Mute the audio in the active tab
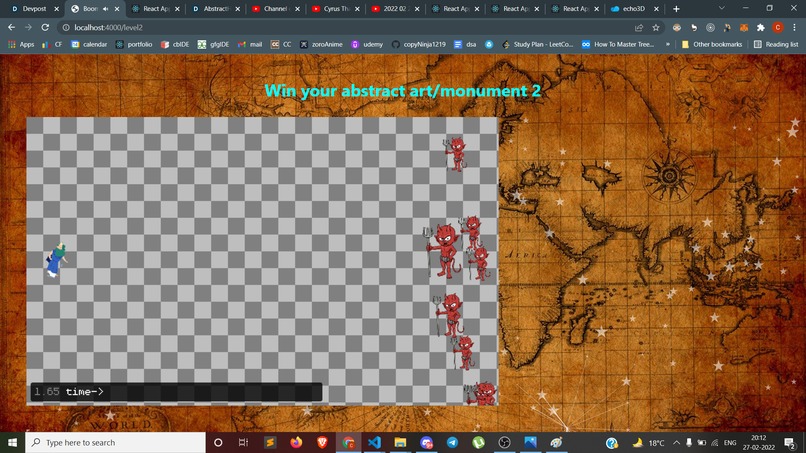The height and width of the screenshot is (453, 806). [x=105, y=9]
